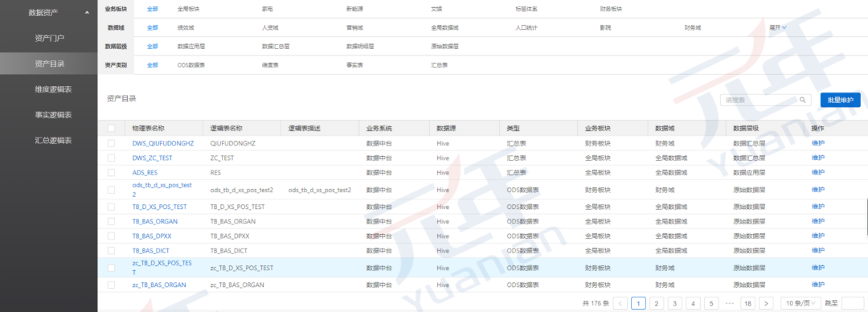Check the TB_BAS_ORGAN row checkbox
Screen dimensions: 868x312
click(x=112, y=221)
